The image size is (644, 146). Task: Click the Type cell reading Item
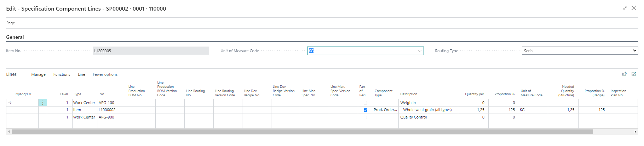tap(85, 110)
